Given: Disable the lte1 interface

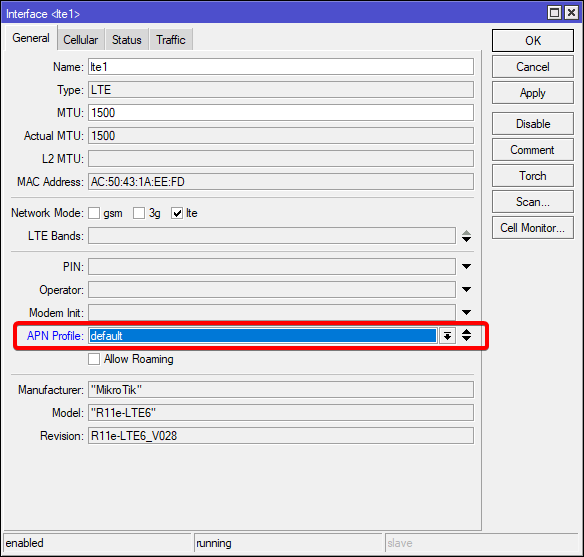Looking at the screenshot, I should click(x=533, y=124).
